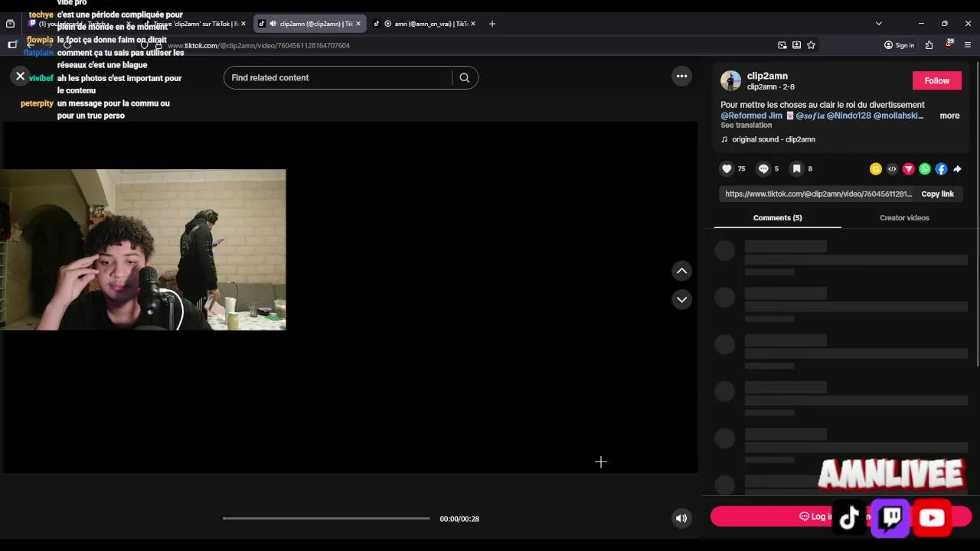Click the firefox view icon at top-left
This screenshot has width=980, height=551.
click(10, 24)
